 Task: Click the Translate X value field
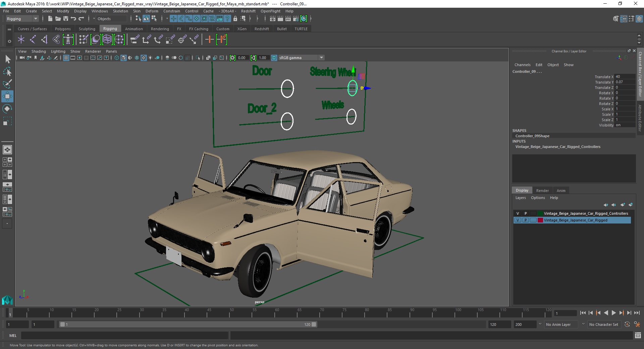click(x=625, y=77)
